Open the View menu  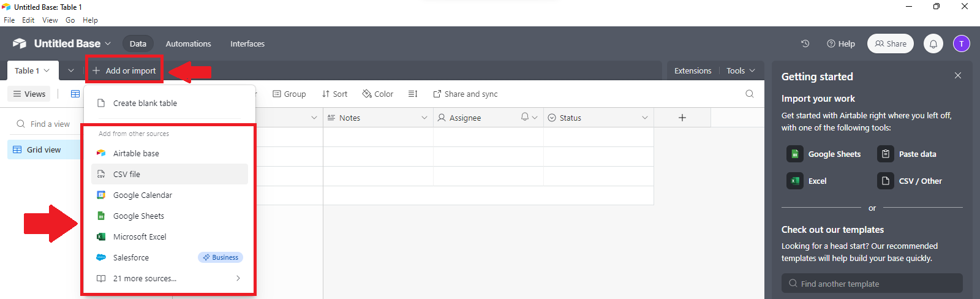[x=50, y=20]
